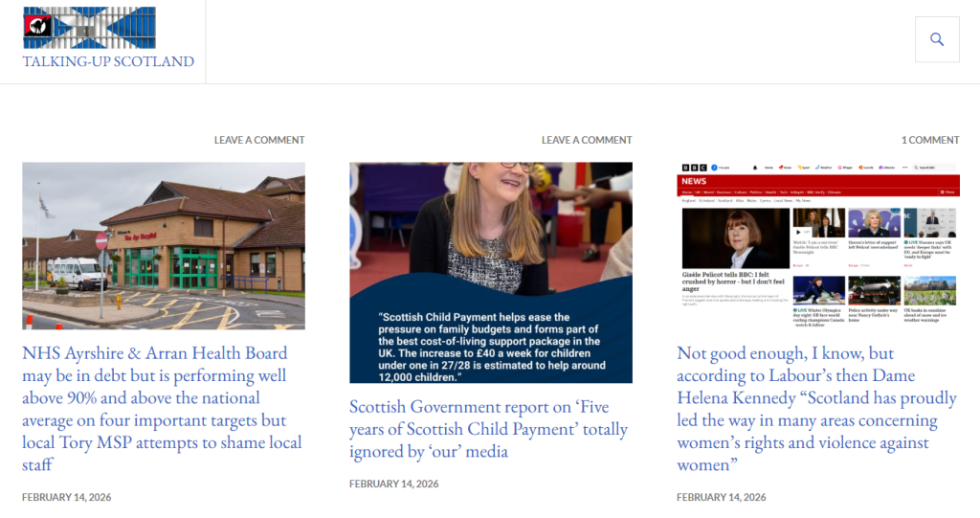Click the red-and-black badge inside the site logo
980x518 pixels.
click(37, 26)
